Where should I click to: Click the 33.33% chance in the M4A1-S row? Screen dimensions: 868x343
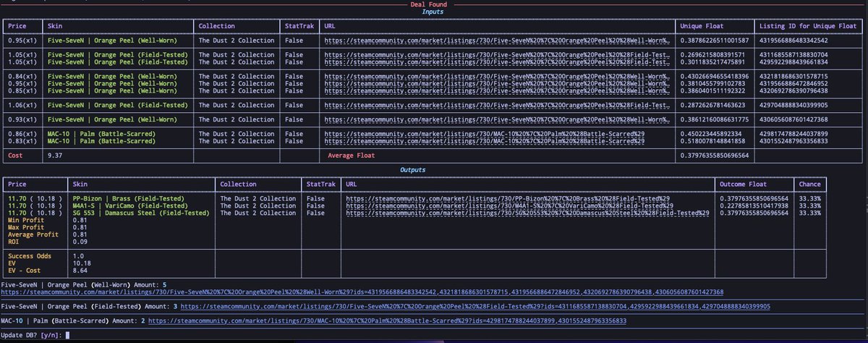coord(811,205)
